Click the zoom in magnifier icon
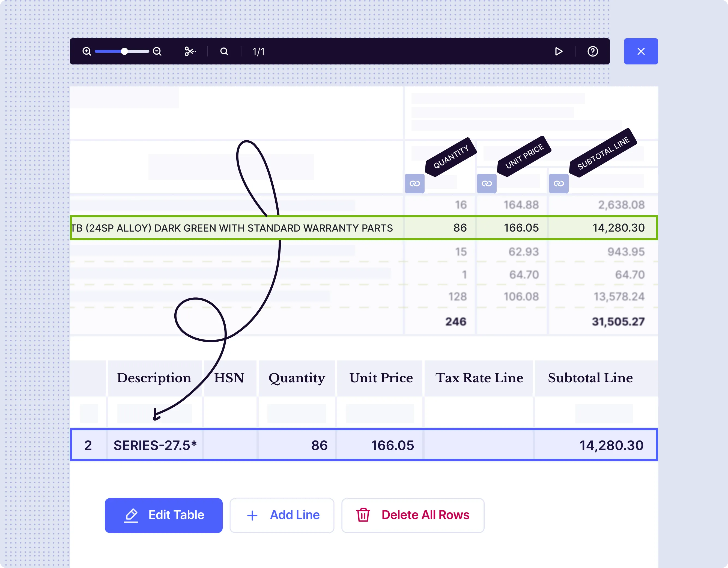 click(87, 51)
